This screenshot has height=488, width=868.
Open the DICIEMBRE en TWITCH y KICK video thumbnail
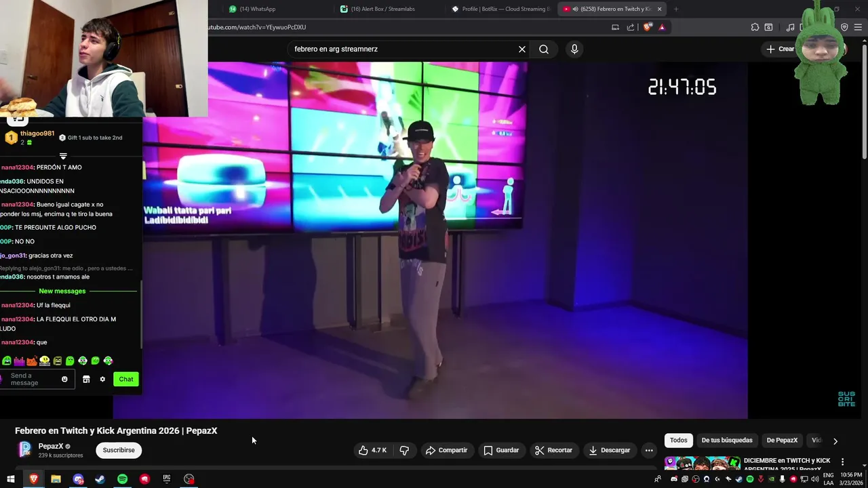(702, 464)
